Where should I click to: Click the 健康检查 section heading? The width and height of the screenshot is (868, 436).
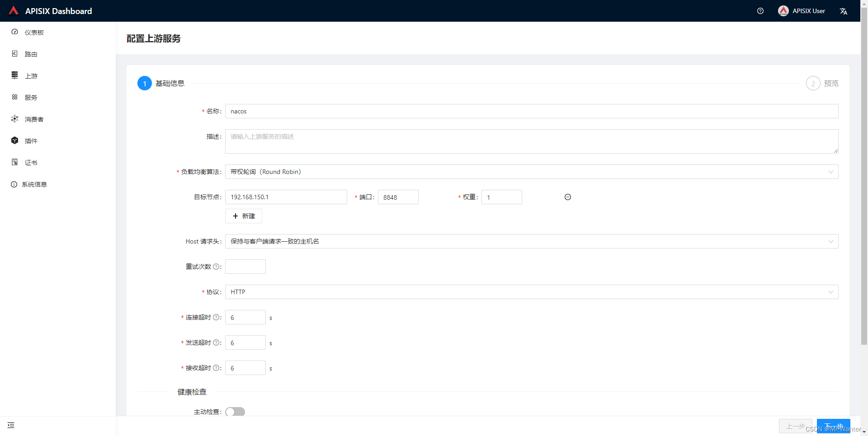[x=192, y=392]
